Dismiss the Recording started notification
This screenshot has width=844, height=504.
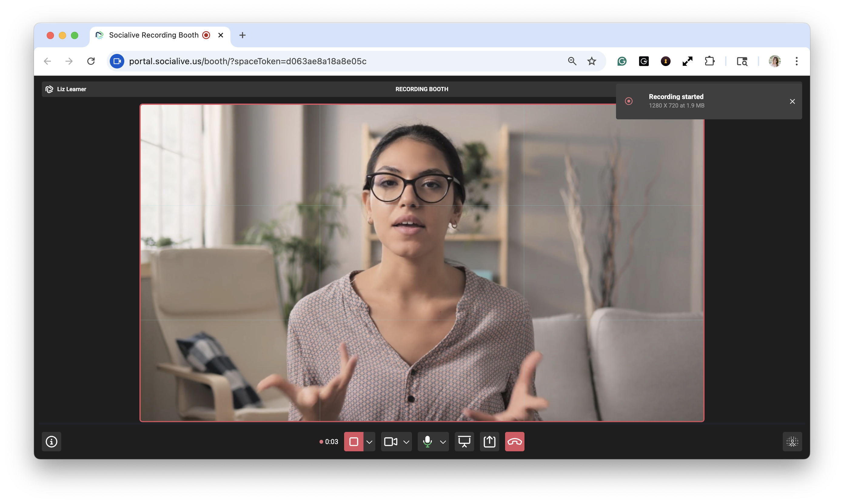(x=792, y=101)
